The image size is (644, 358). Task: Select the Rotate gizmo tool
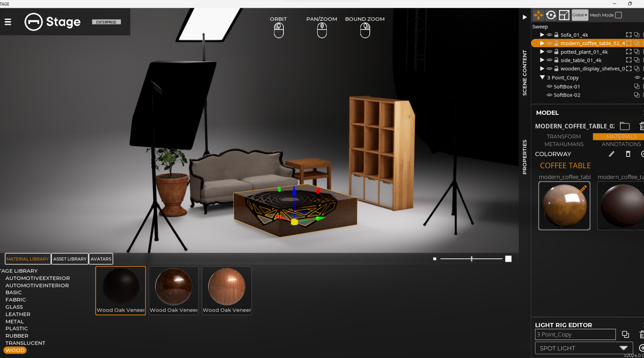click(551, 15)
